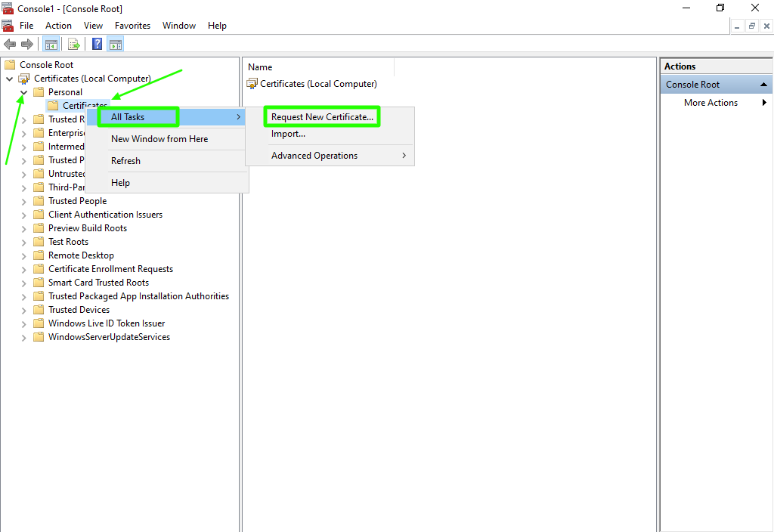Expand the Trusted People folder
The width and height of the screenshot is (774, 532).
23,201
